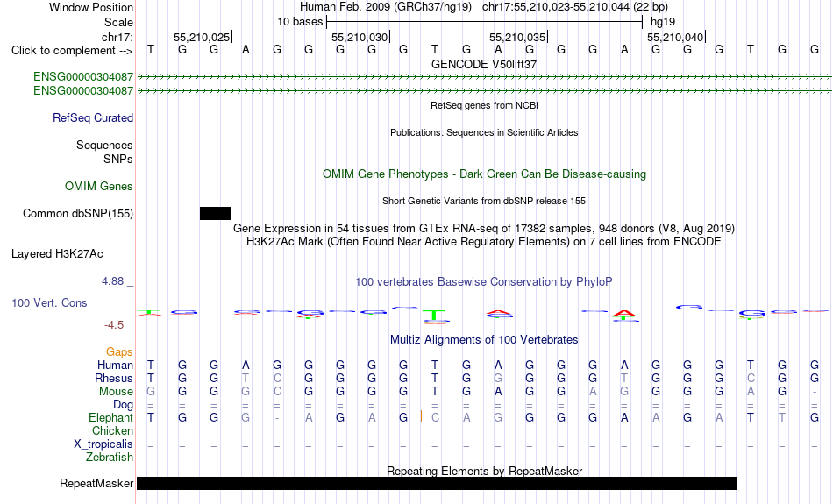Click GENCODE V50lift37 track title

pyautogui.click(x=484, y=64)
